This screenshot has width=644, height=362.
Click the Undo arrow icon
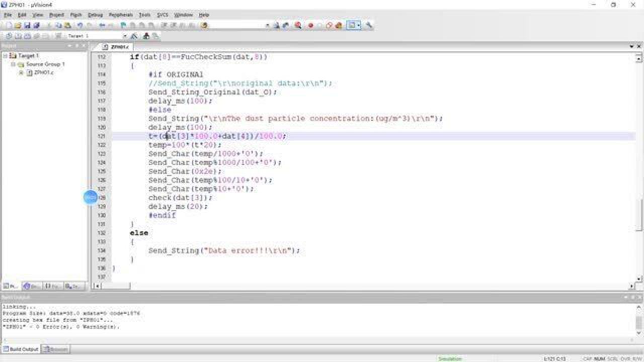(79, 26)
